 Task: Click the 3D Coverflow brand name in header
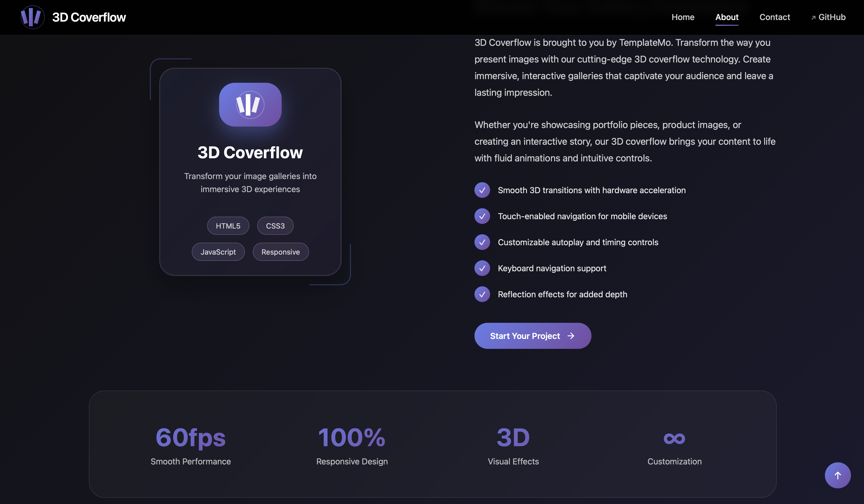pos(89,17)
